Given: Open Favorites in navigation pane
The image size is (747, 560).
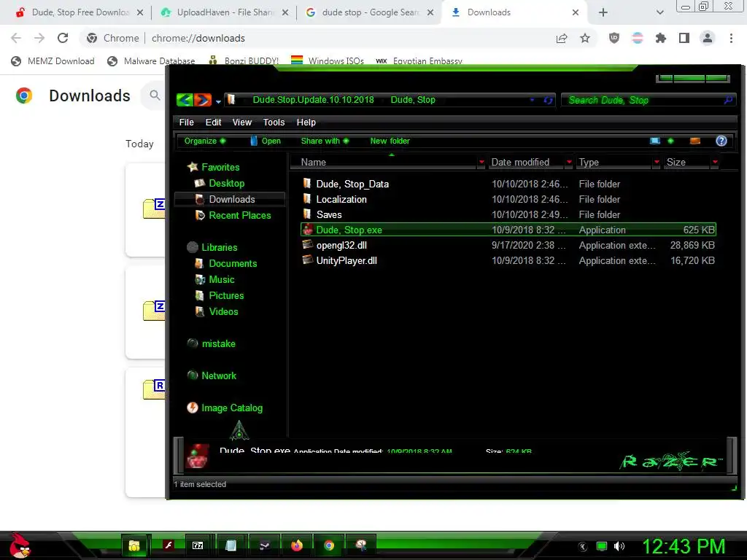Looking at the screenshot, I should (220, 167).
